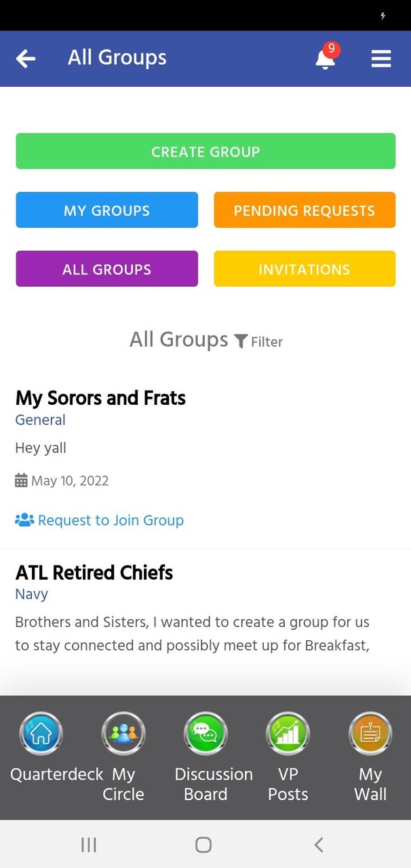Request to join My Sorors and Frats
411x868 pixels.
(111, 519)
